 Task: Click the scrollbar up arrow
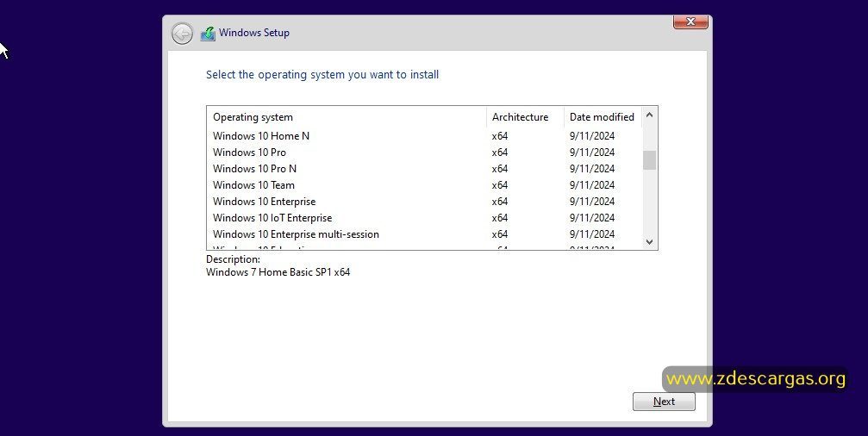pos(649,115)
